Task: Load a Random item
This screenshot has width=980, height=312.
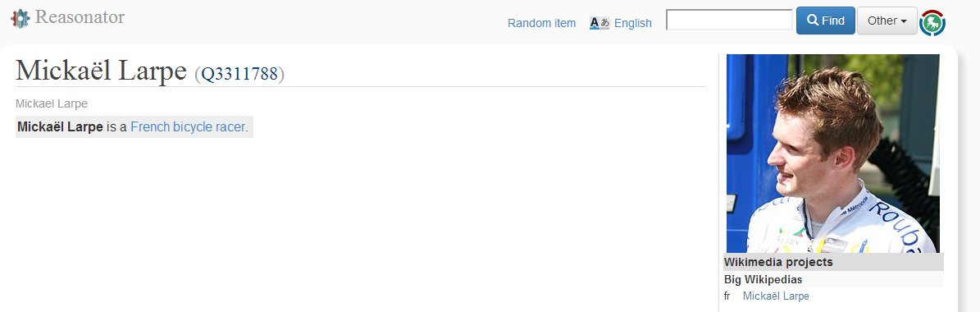Action: coord(541,22)
